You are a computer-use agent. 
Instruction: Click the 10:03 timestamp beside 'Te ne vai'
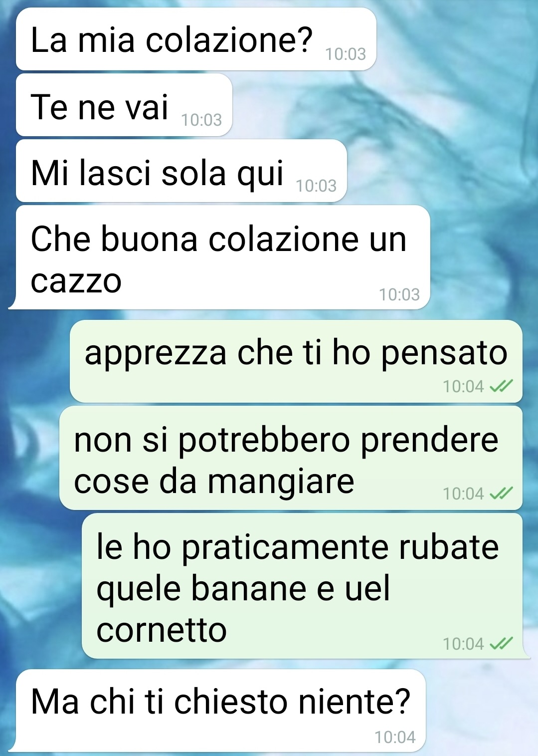coord(201,120)
